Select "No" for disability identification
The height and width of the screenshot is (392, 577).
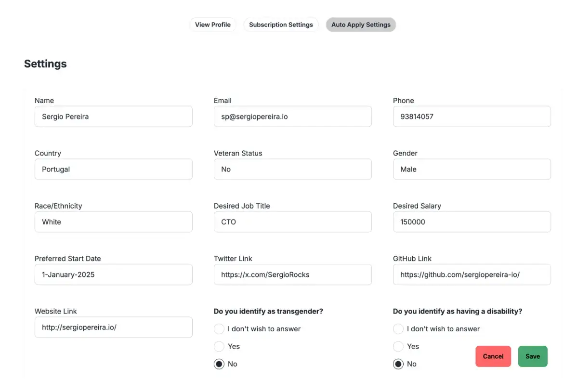[398, 364]
